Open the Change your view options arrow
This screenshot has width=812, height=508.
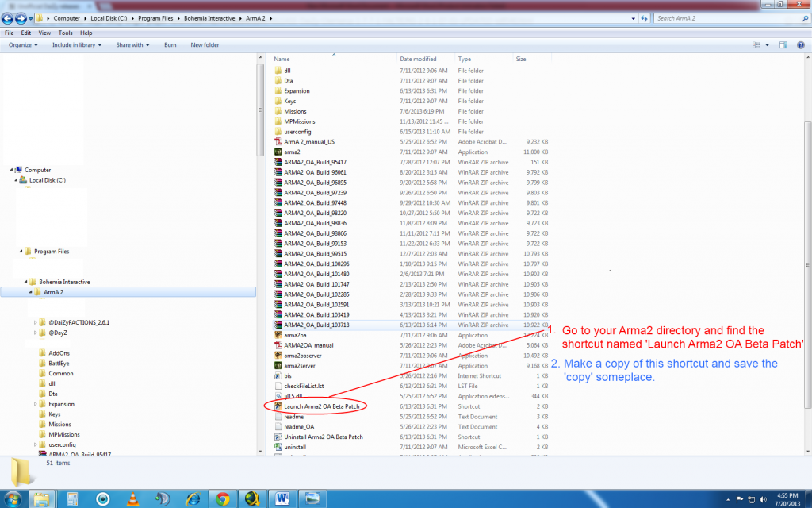[x=767, y=44]
